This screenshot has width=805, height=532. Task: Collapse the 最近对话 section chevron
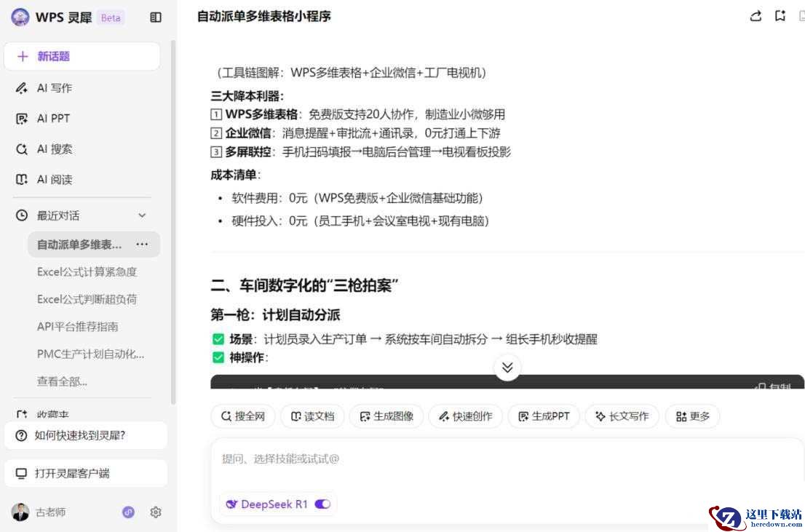(x=142, y=215)
